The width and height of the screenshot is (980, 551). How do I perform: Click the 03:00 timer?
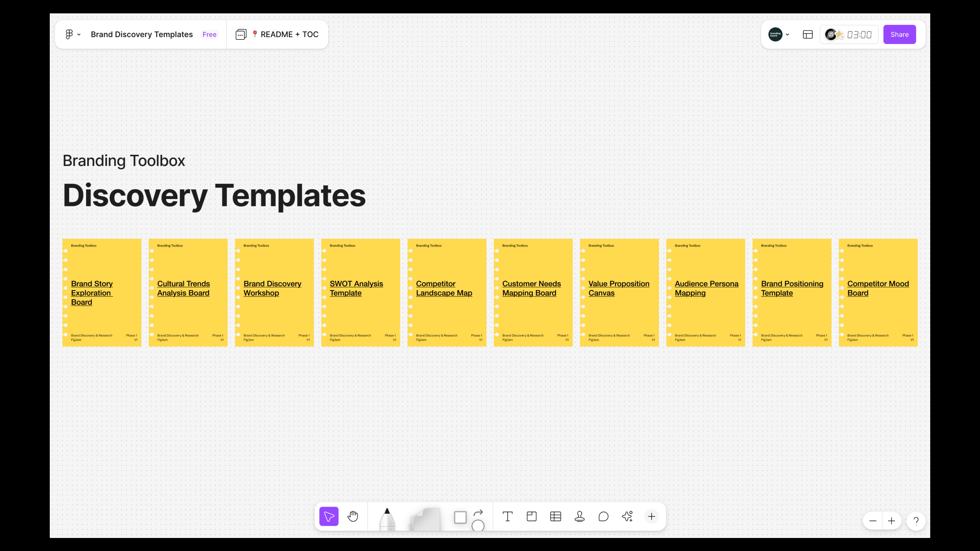tap(859, 35)
